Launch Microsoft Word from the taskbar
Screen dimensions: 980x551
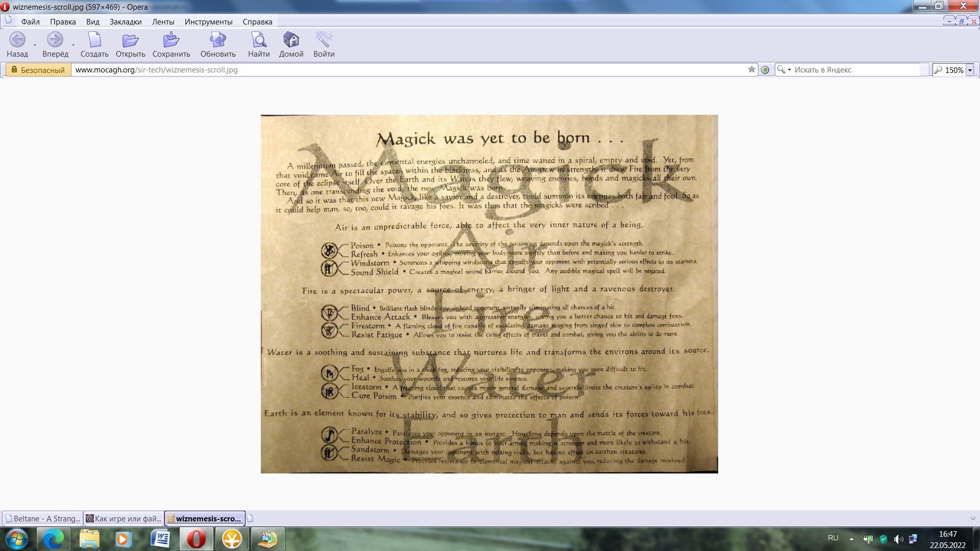(x=160, y=539)
